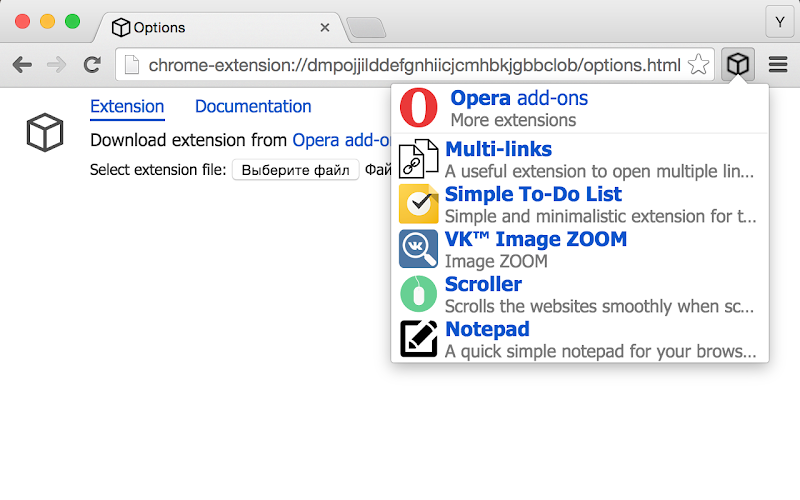800x500 pixels.
Task: Click the large cube logo on Options page
Action: (45, 132)
